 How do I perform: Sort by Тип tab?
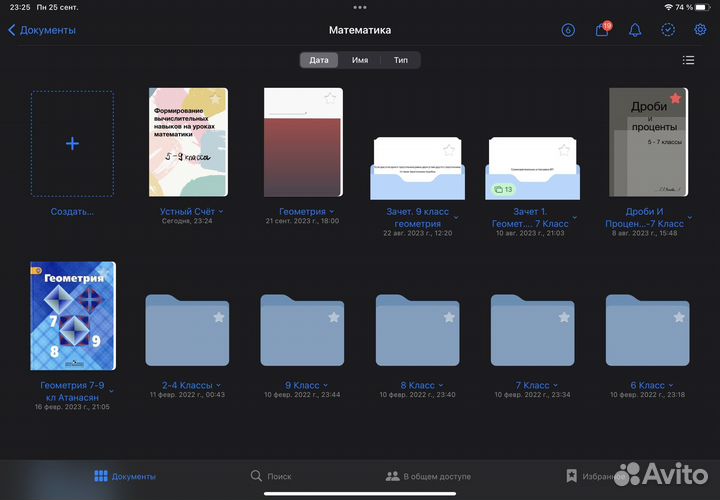click(400, 60)
